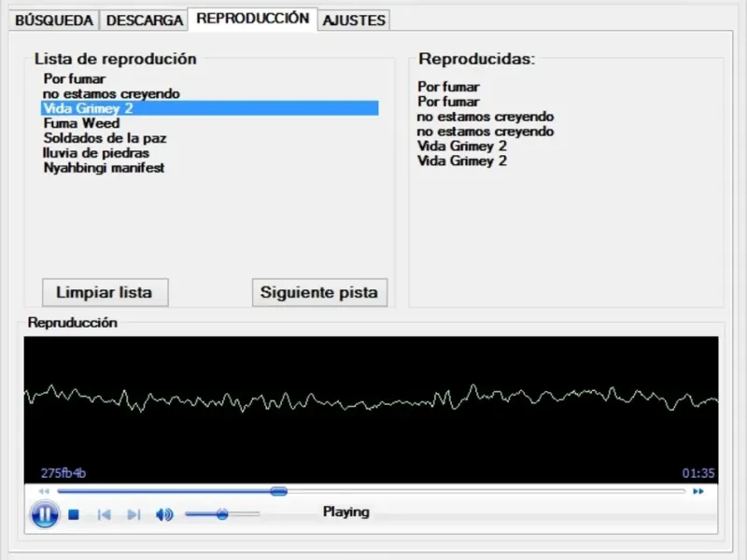Click the waveform visualization area
Image resolution: width=747 pixels, height=560 pixels.
pos(371,410)
